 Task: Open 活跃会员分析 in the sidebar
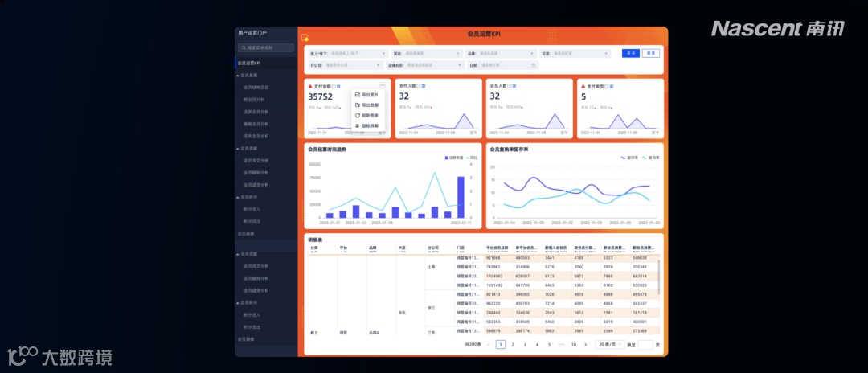(x=256, y=112)
